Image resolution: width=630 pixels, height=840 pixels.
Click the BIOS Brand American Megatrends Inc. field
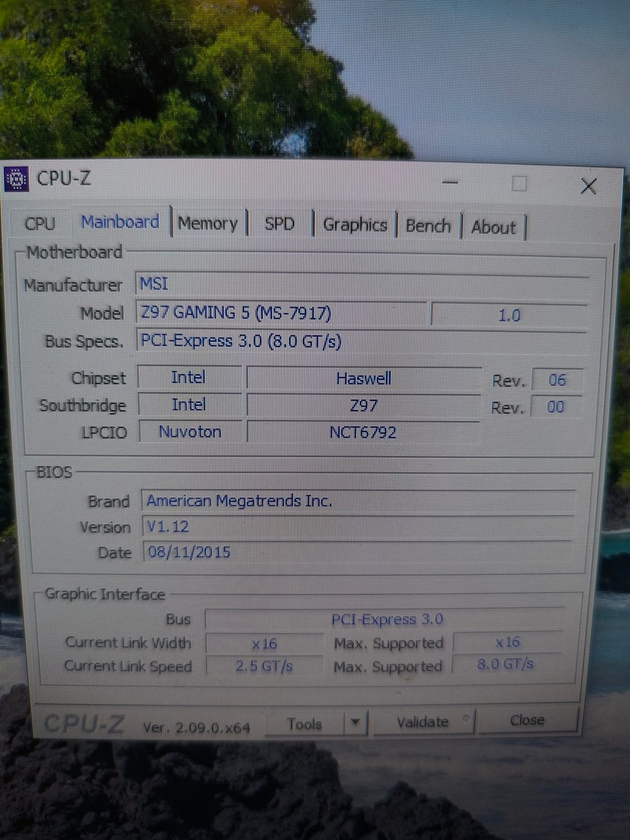[359, 501]
